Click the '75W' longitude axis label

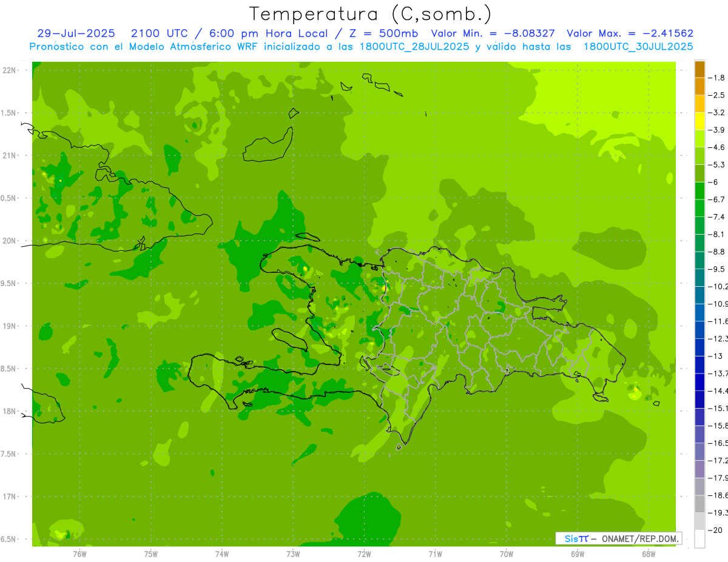point(150,554)
